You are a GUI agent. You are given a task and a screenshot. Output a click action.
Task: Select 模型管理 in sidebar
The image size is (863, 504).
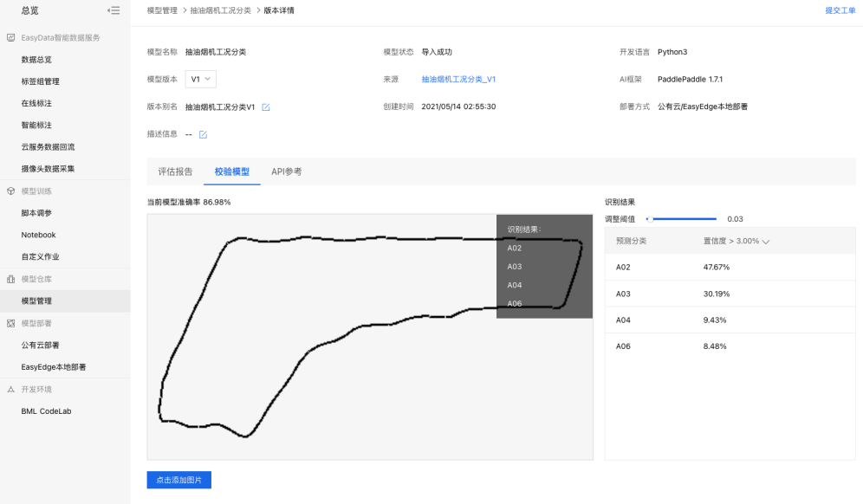pyautogui.click(x=65, y=301)
